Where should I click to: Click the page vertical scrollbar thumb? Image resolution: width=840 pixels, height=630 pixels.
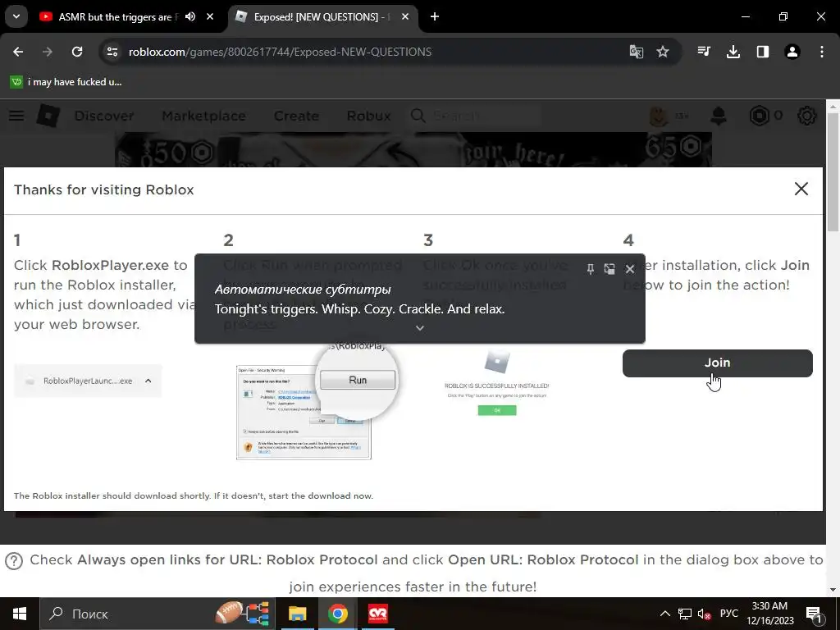833,172
